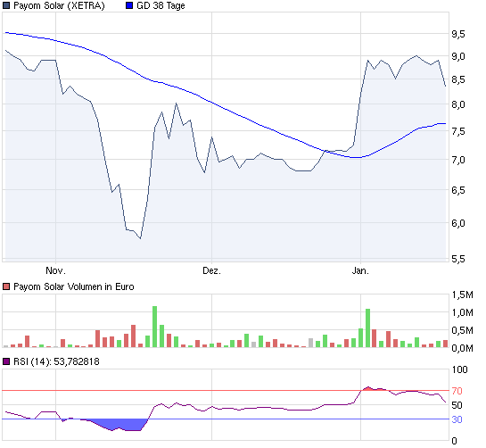Click the RSI 100 axis label
Viewport: 486px width, 448px height.
pyautogui.click(x=459, y=369)
